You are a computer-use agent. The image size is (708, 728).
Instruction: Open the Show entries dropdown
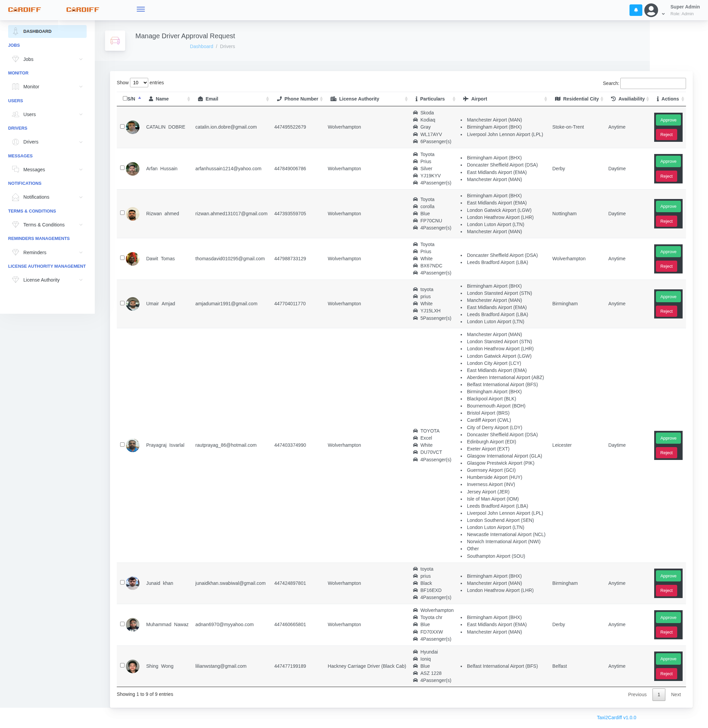[x=139, y=83]
